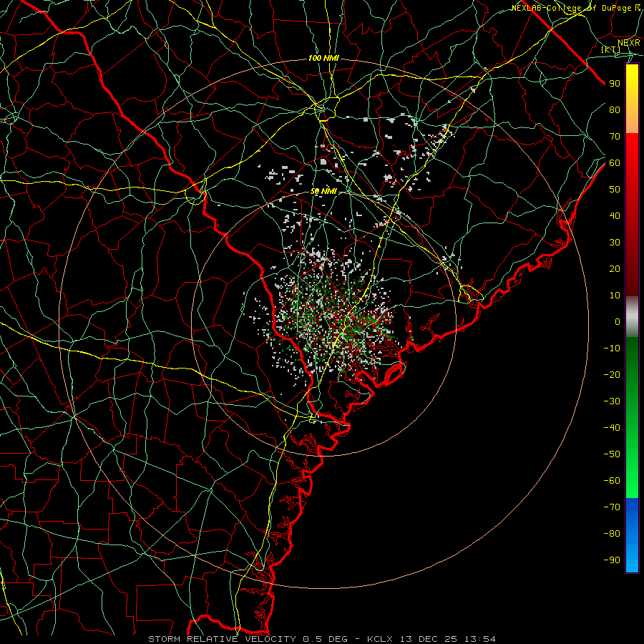Click the KT units label above color scale

611,49
